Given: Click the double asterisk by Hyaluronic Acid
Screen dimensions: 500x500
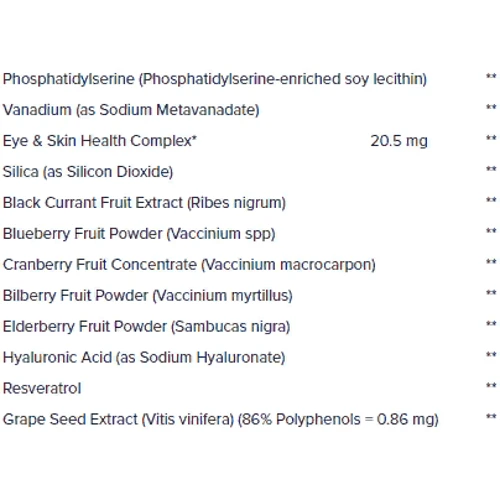Looking at the screenshot, I should pyautogui.click(x=491, y=355).
